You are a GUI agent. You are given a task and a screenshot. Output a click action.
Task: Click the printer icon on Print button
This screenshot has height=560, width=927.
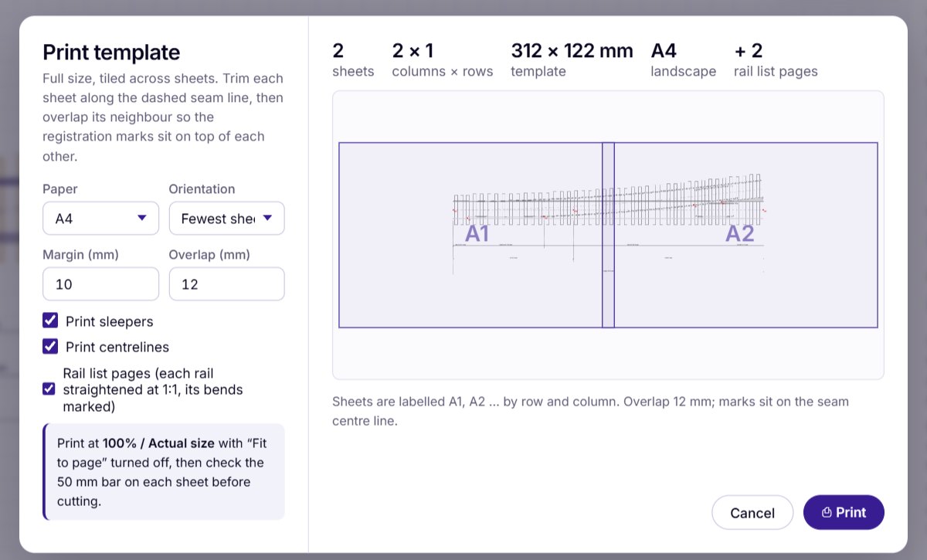(826, 513)
